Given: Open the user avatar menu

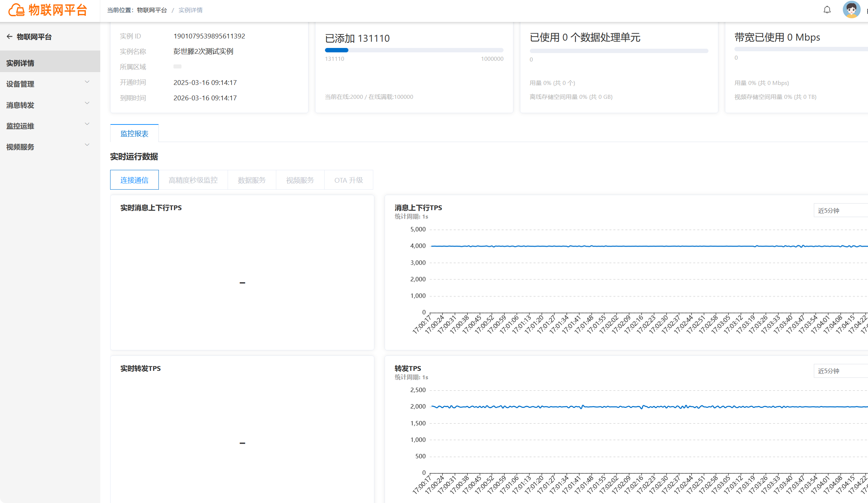Looking at the screenshot, I should coord(852,10).
